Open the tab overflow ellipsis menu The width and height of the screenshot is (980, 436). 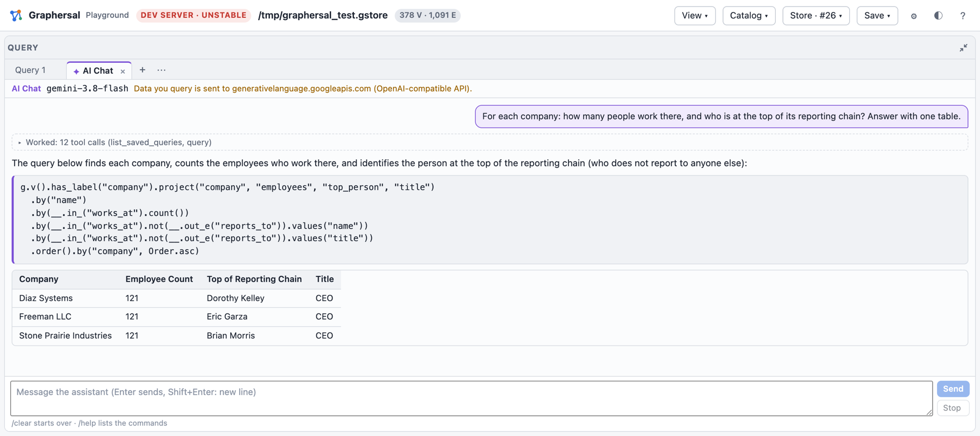coord(161,70)
